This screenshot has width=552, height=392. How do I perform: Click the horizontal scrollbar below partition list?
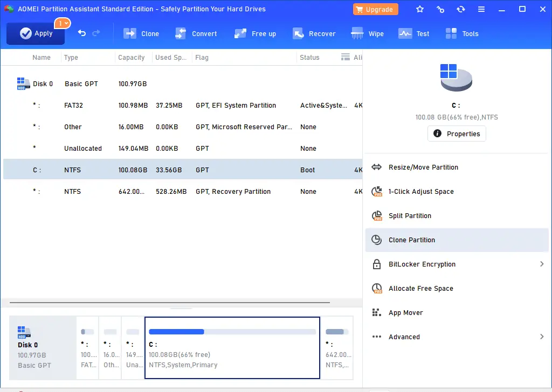click(170, 303)
